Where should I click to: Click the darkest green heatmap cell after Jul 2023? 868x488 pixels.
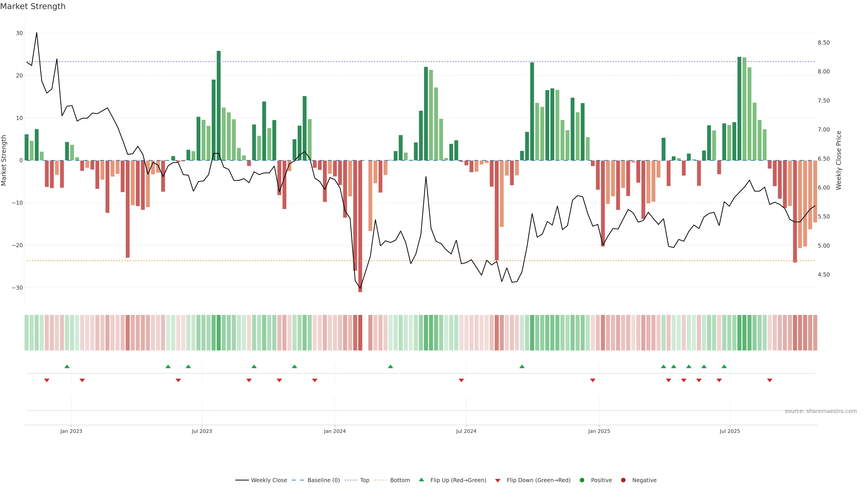pyautogui.click(x=219, y=332)
